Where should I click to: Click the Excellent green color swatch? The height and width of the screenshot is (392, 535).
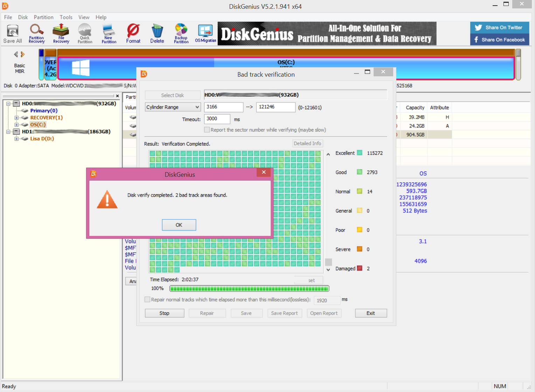tap(360, 153)
